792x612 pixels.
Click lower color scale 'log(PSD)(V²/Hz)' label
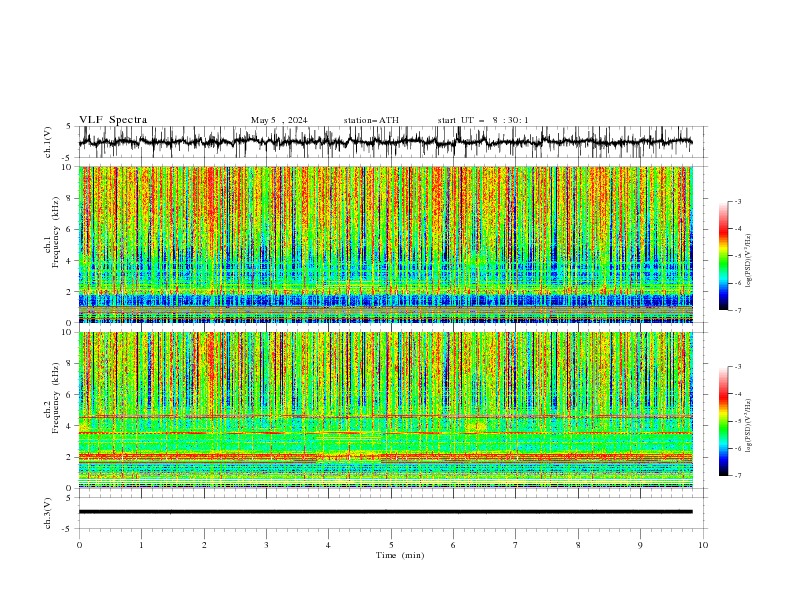pos(749,426)
